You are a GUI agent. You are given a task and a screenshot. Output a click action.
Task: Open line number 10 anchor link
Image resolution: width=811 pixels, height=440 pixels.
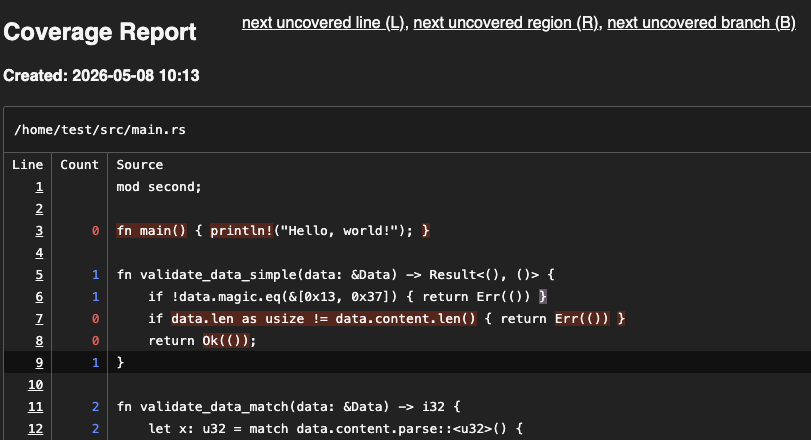pos(36,385)
